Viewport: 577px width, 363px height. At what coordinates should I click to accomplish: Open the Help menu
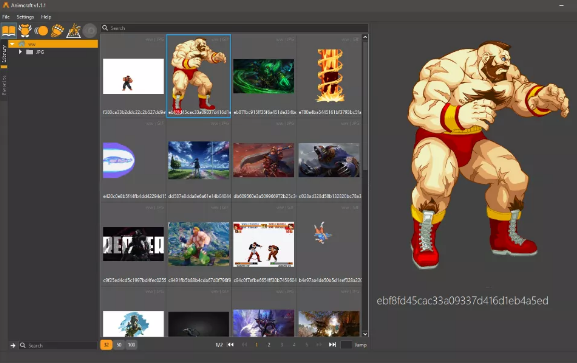46,17
